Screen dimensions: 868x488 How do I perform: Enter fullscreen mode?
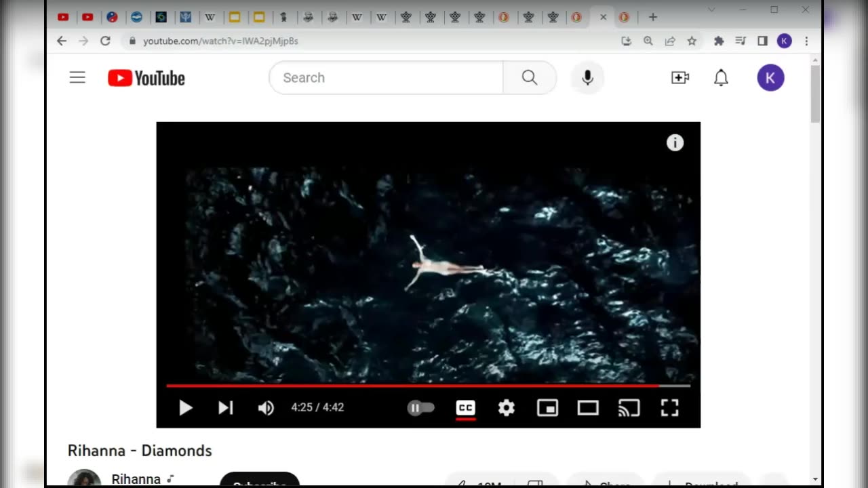point(669,407)
